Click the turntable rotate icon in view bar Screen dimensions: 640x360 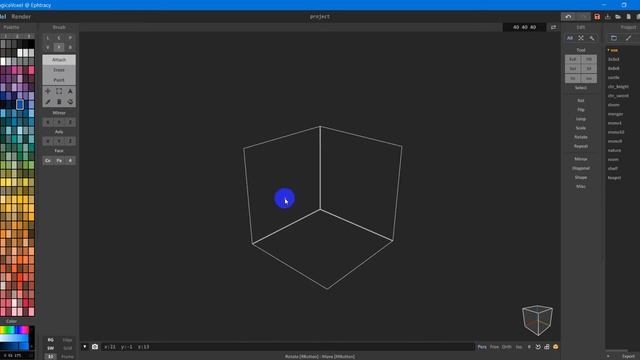[x=538, y=347]
